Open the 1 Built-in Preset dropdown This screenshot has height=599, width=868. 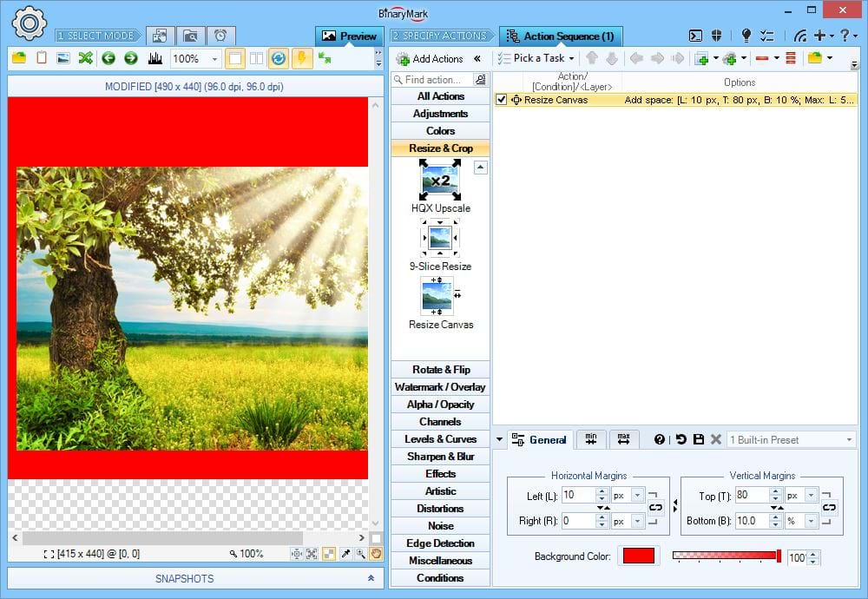[790, 439]
